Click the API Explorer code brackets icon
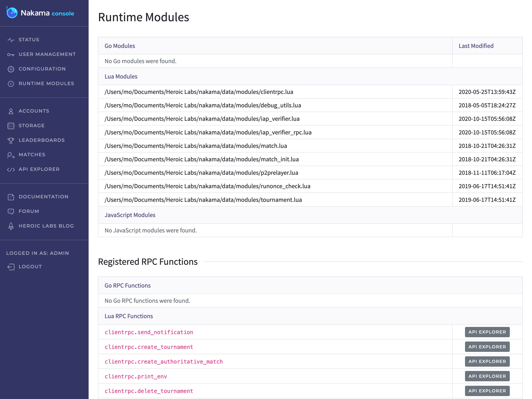Screen dimensions: 532x399 (11, 170)
